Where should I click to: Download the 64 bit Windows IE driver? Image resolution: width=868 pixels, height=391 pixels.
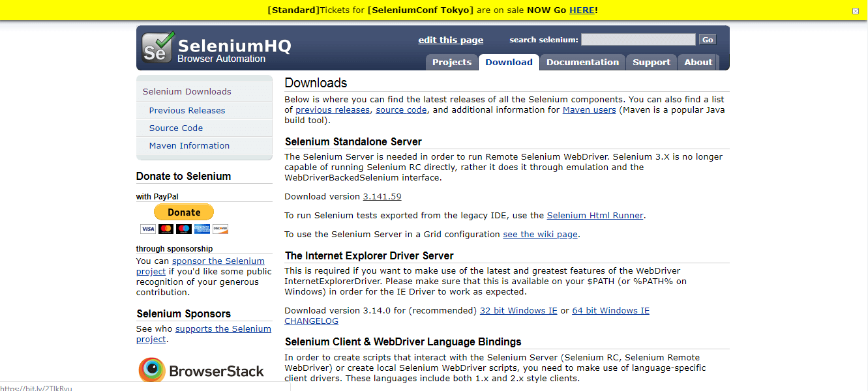(x=610, y=310)
